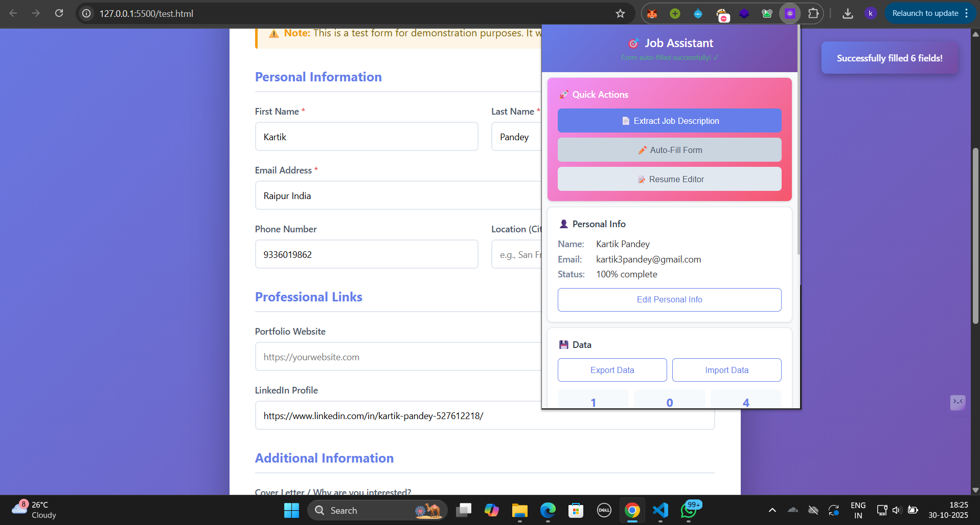Go forward to the next page
980x525 pixels.
(x=36, y=13)
